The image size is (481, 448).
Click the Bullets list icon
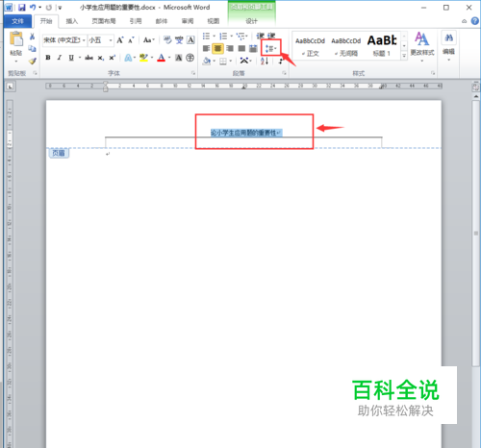coord(206,36)
